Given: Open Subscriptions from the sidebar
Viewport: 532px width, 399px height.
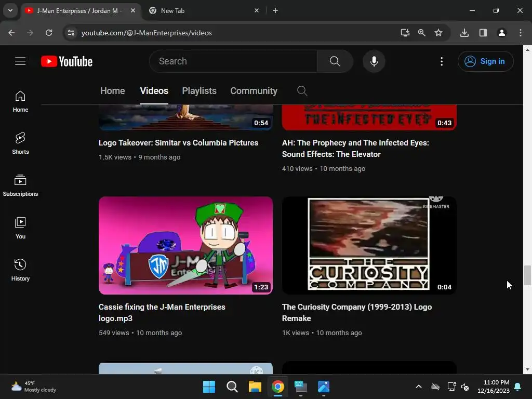Looking at the screenshot, I should (20, 185).
